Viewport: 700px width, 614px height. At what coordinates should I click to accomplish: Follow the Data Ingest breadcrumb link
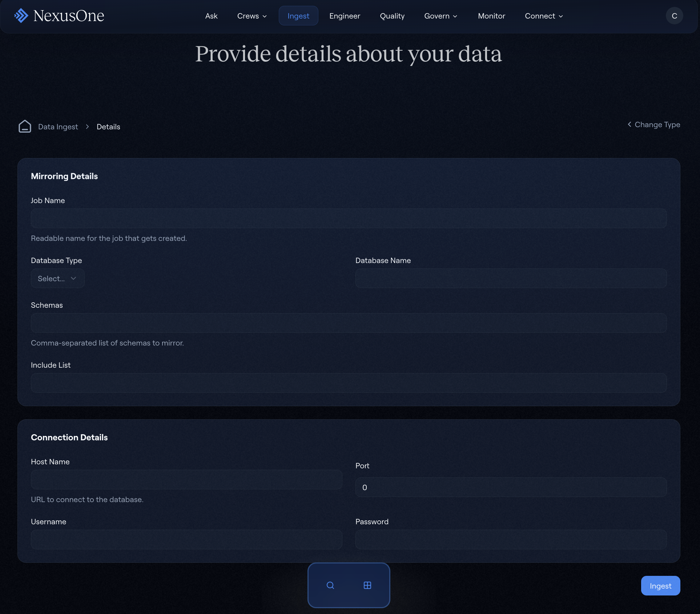click(58, 127)
